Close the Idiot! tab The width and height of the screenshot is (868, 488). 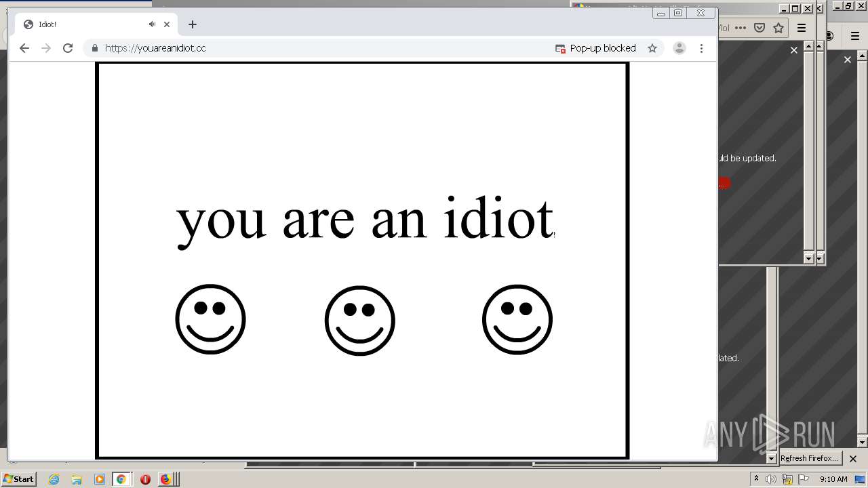167,24
